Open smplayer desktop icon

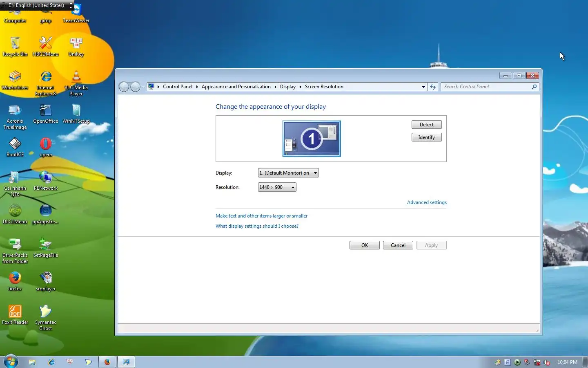point(45,281)
